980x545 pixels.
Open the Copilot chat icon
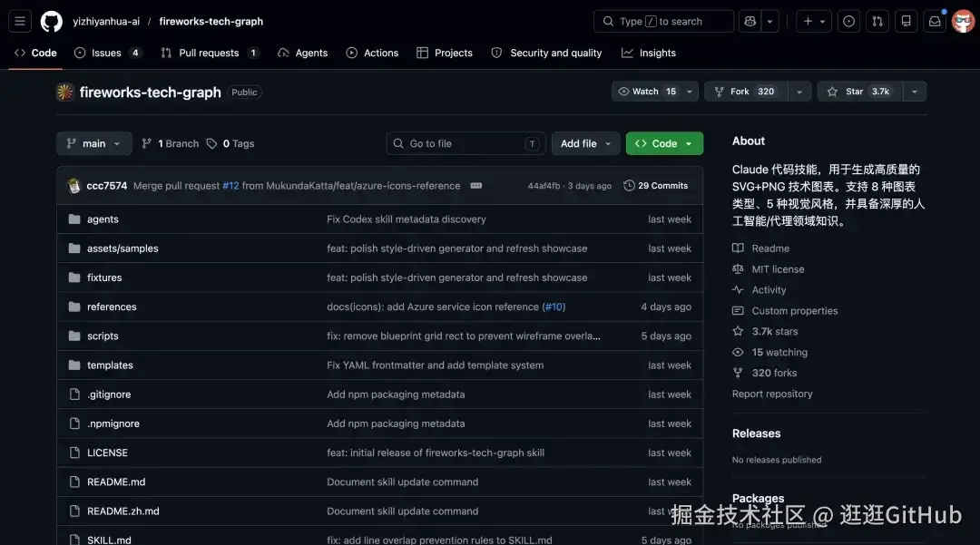click(750, 21)
